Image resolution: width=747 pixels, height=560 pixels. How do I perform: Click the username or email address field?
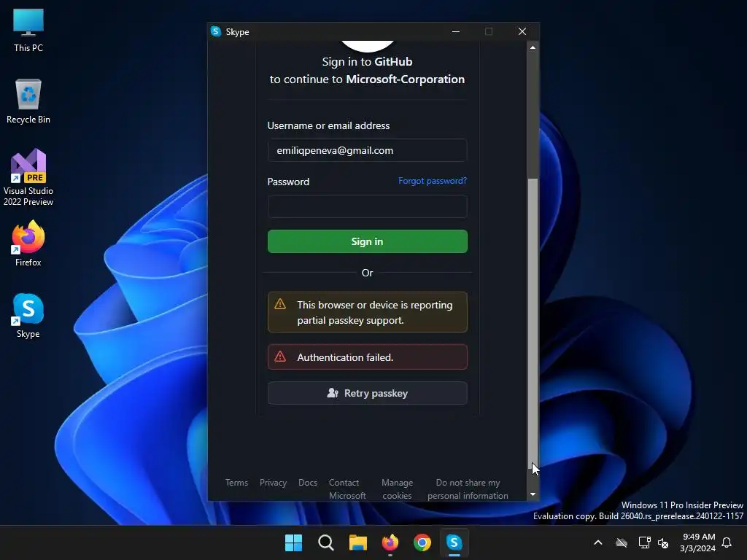pyautogui.click(x=368, y=150)
